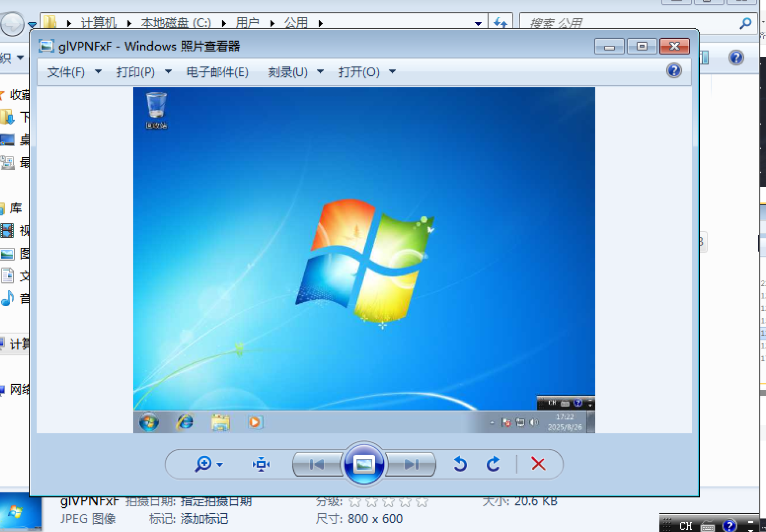The image size is (766, 532).
Task: Click the JPEG file thumbnail in details pane
Action: [x=20, y=512]
